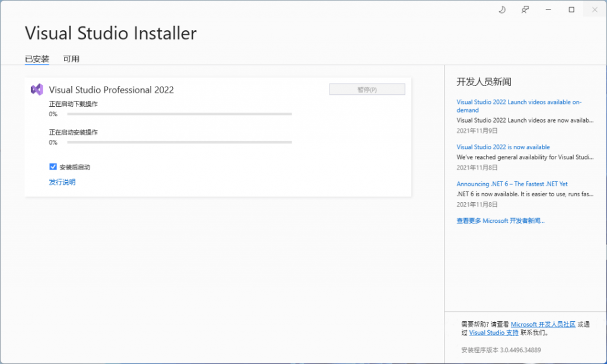This screenshot has height=364, width=607.
Task: Maximize the Visual Studio Installer window
Action: (x=571, y=9)
